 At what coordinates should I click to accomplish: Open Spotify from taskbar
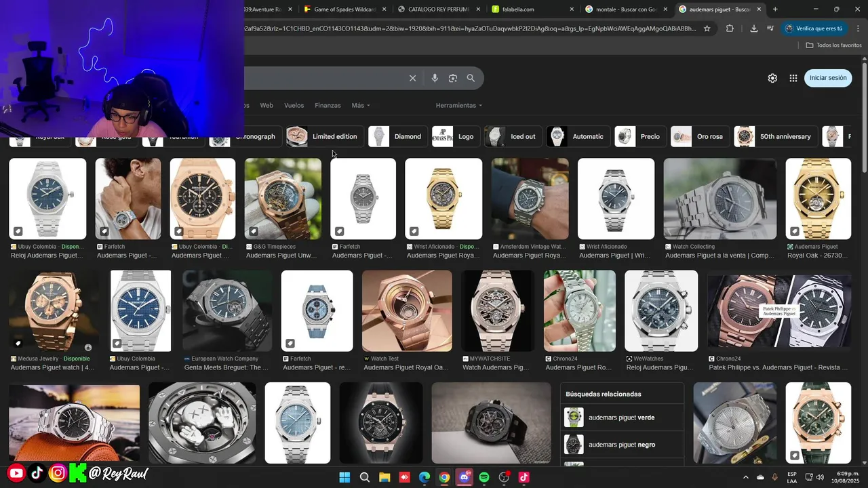tap(484, 477)
